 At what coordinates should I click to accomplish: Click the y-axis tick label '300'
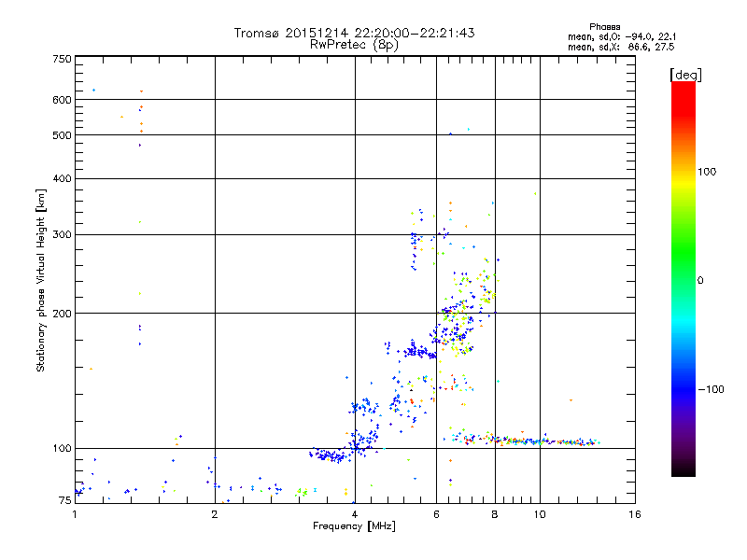pyautogui.click(x=62, y=235)
